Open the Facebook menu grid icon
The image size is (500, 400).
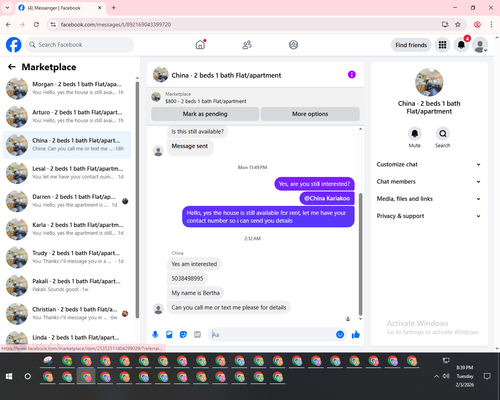point(442,45)
